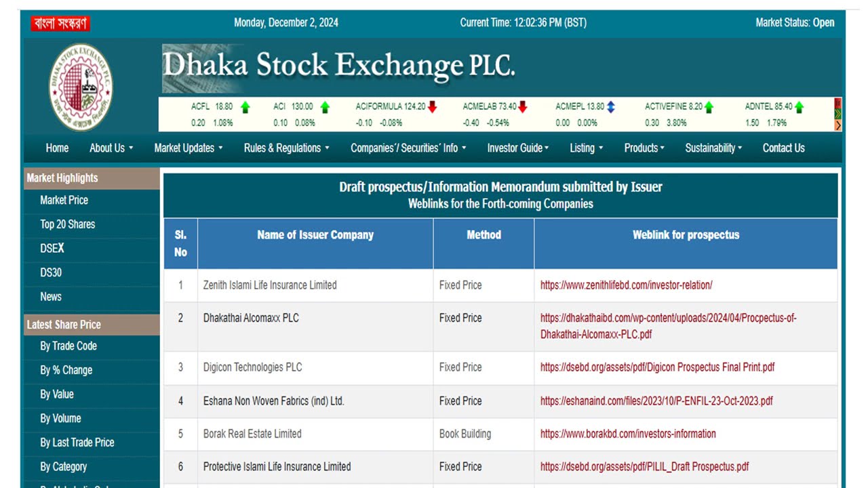Image resolution: width=868 pixels, height=488 pixels.
Task: Click the ADNTEL ticker symbol
Action: pyautogui.click(x=759, y=106)
